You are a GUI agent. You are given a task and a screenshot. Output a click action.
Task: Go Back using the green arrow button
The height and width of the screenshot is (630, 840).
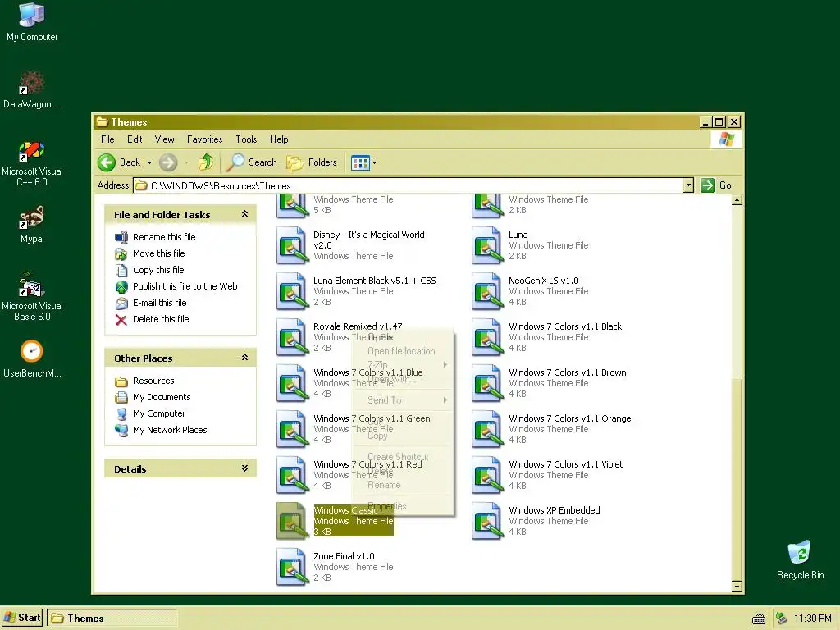pos(107,162)
